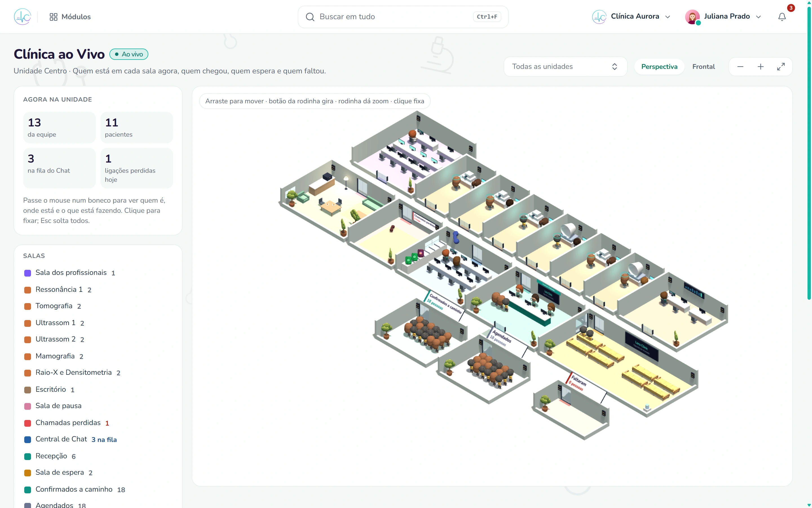
Task: Click the MRI scanner in Ressonância room
Action: pos(569,231)
